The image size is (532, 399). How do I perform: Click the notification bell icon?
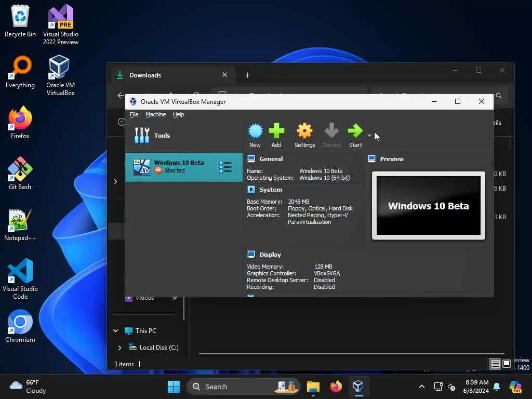pos(497,387)
